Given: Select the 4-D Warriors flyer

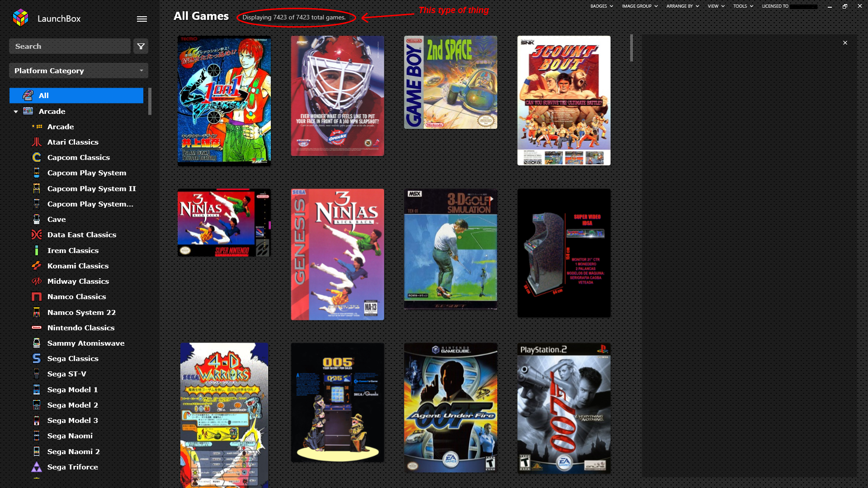Looking at the screenshot, I should [x=224, y=415].
